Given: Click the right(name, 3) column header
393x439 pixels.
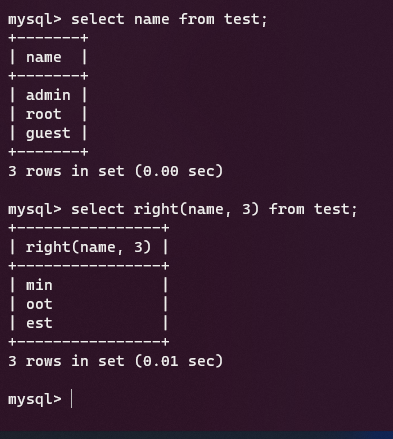Looking at the screenshot, I should pos(89,247).
